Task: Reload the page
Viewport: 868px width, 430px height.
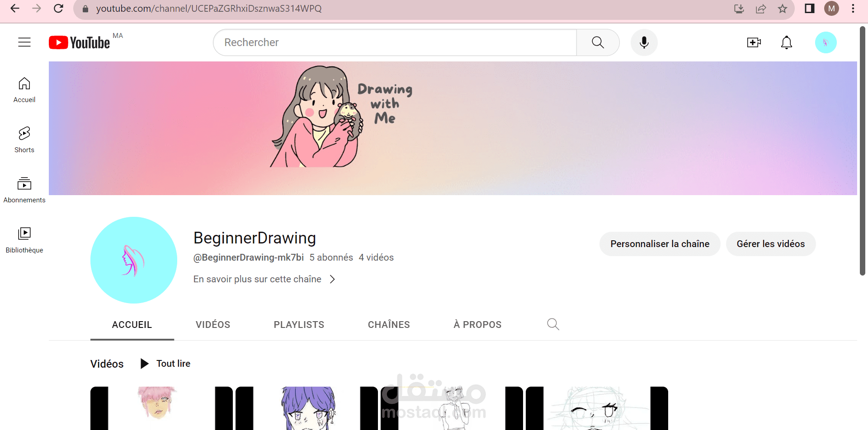Action: [x=58, y=9]
